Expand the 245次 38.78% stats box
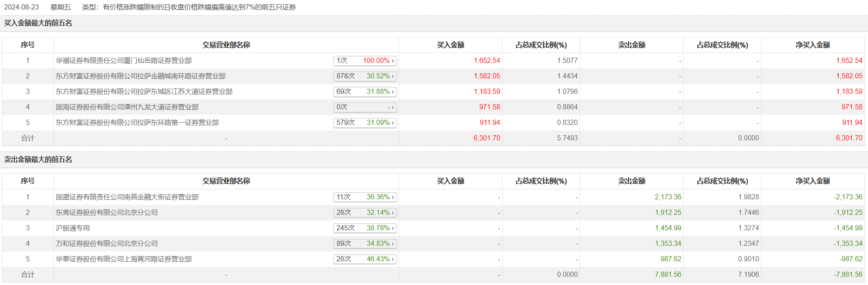Viewport: 868px width, 285px height. point(365,228)
